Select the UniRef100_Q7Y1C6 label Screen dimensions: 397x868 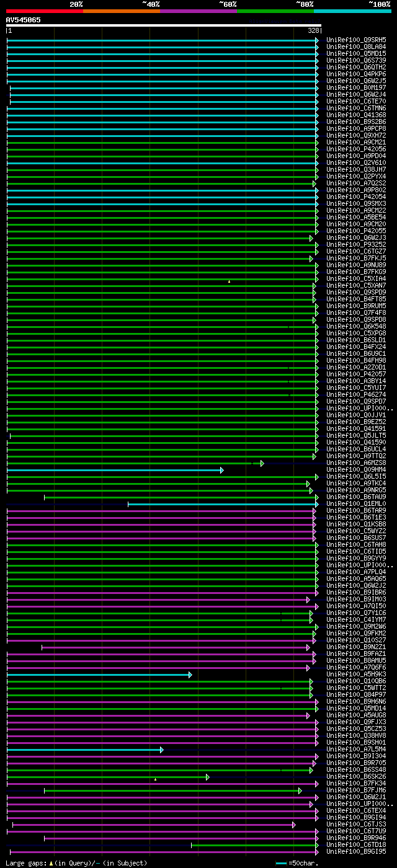point(356,613)
